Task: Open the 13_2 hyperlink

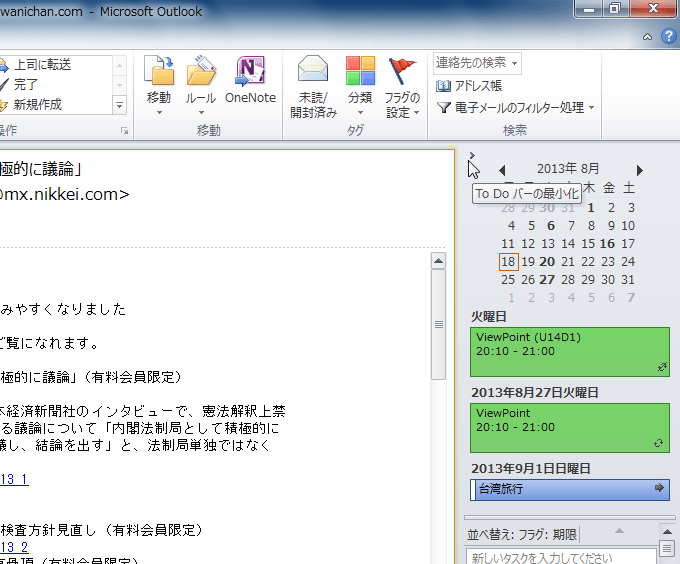Action: [14, 548]
